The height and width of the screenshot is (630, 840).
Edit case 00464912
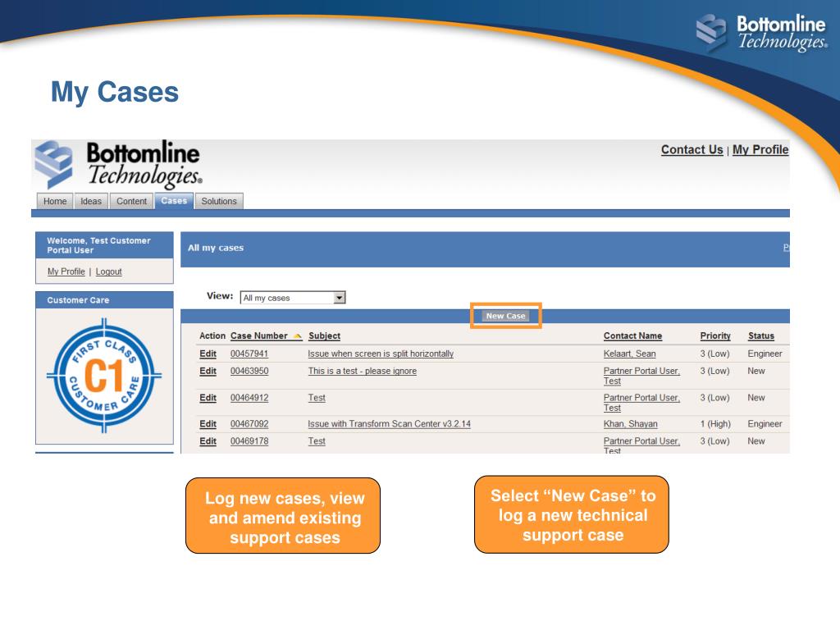pos(208,398)
